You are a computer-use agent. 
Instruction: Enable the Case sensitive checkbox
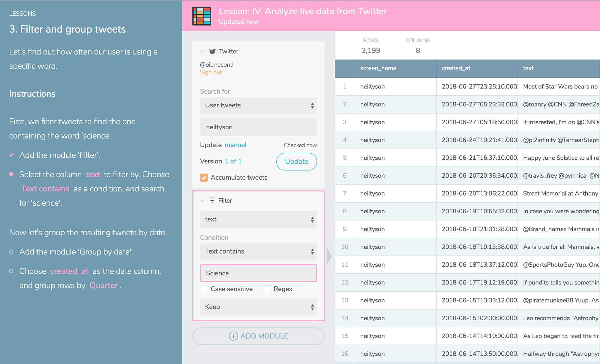pos(204,289)
